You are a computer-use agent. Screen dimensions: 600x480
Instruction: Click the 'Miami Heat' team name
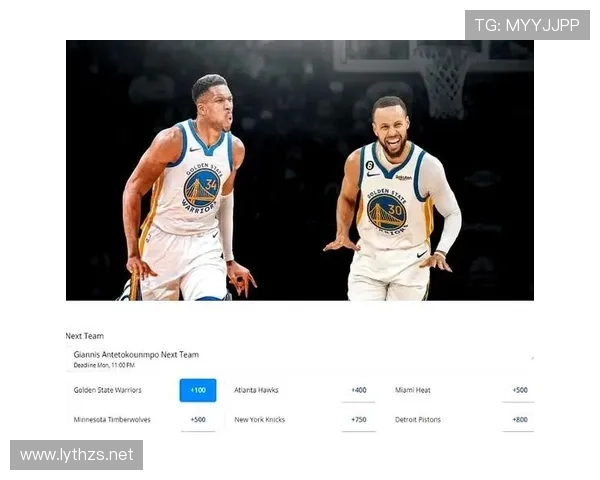point(412,390)
